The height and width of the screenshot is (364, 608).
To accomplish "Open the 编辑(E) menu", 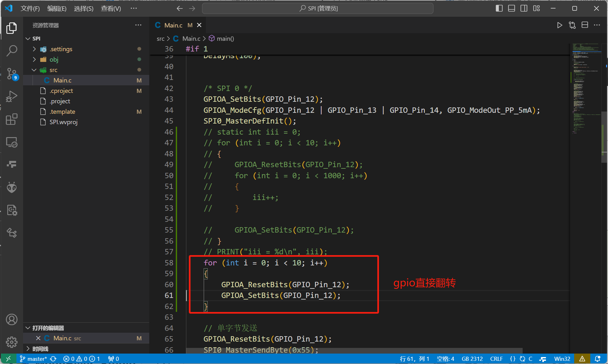I will click(57, 9).
